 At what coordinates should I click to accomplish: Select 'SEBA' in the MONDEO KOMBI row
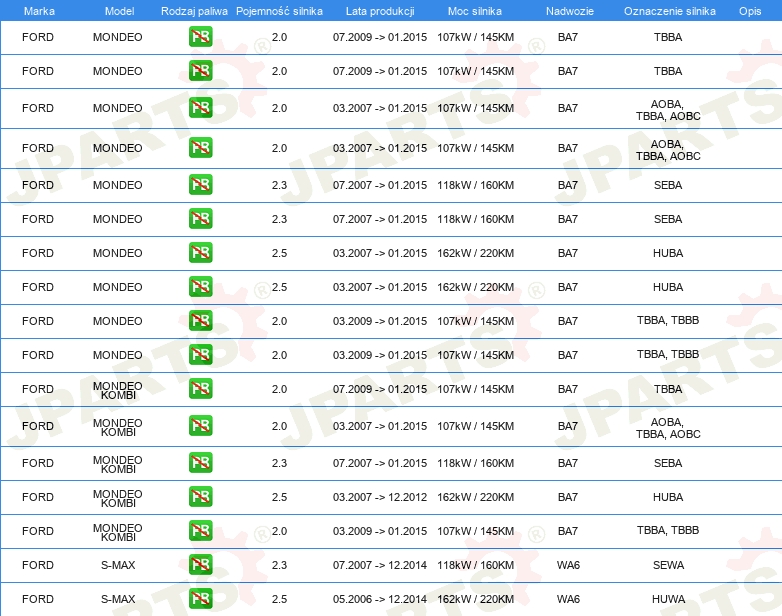point(668,463)
